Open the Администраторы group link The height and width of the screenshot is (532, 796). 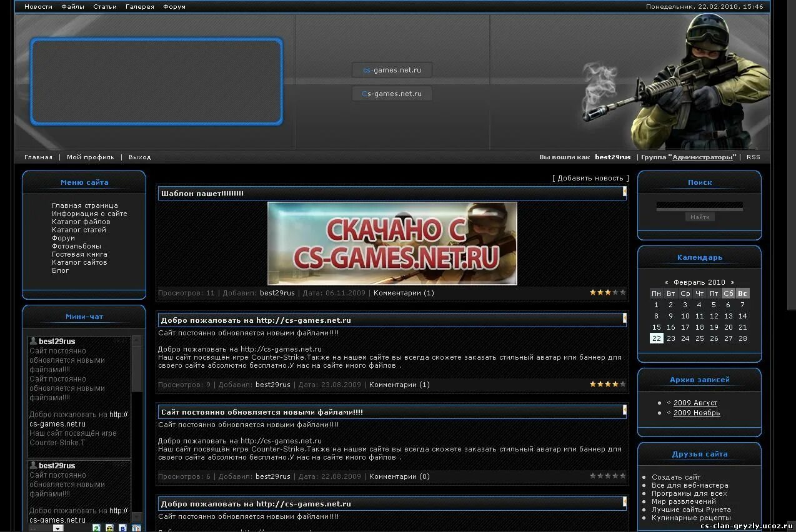[703, 157]
